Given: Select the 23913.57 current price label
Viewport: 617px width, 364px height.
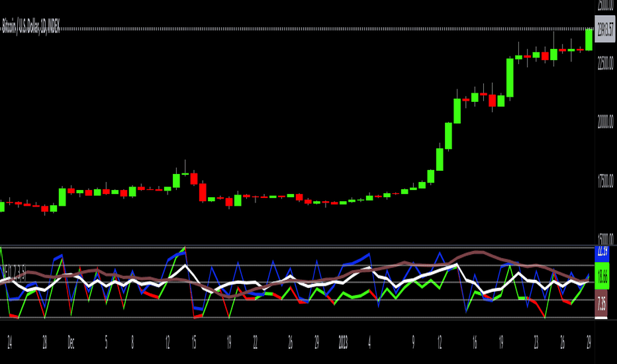Looking at the screenshot, I should click(605, 28).
